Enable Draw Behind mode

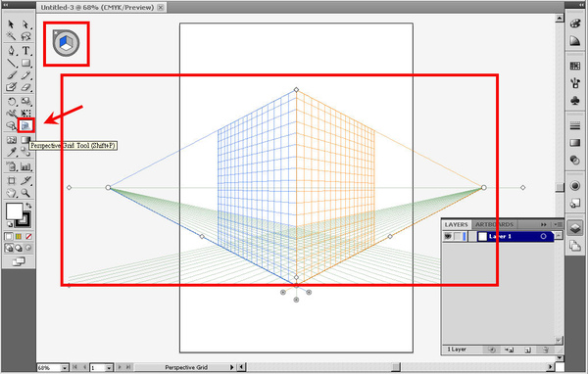click(18, 248)
